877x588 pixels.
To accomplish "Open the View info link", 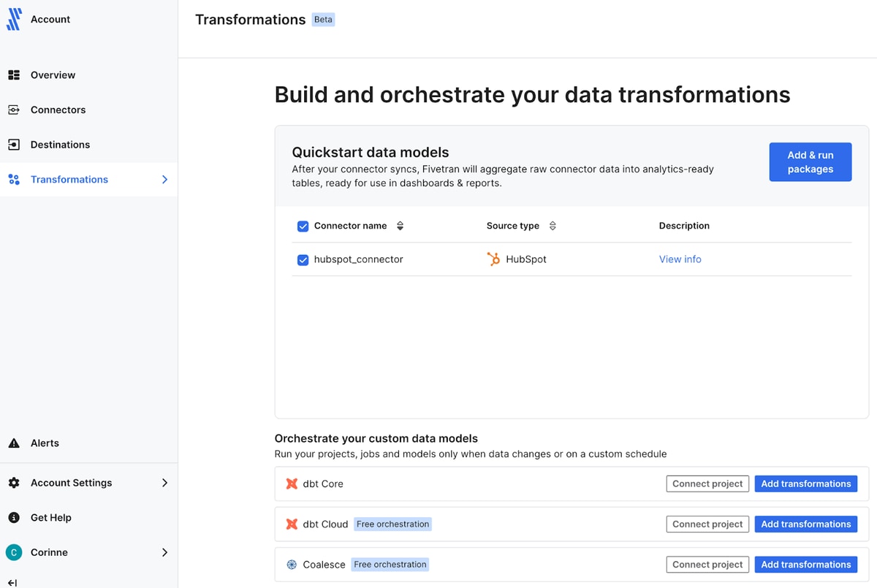I will (x=680, y=259).
